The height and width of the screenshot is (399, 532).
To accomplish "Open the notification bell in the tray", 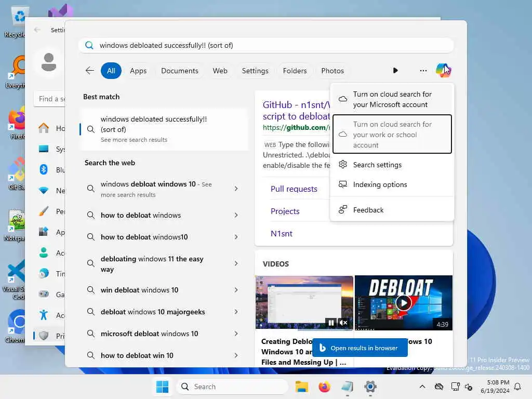I will (517, 387).
